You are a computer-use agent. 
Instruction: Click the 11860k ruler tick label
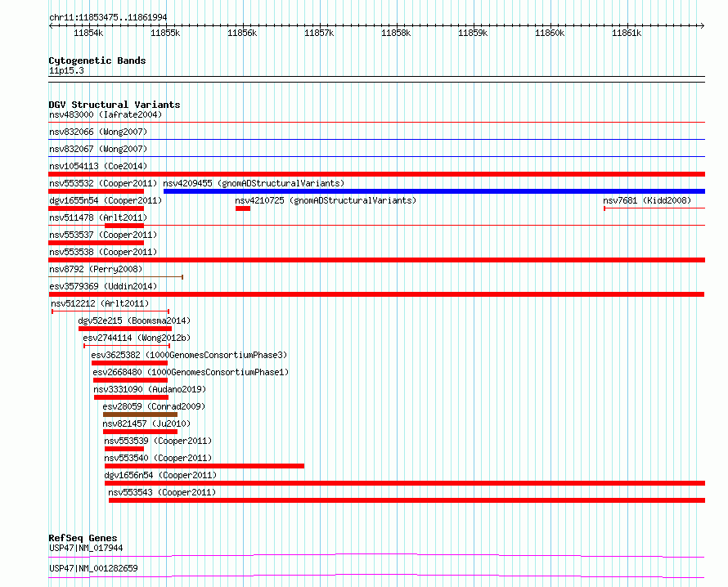[550, 34]
